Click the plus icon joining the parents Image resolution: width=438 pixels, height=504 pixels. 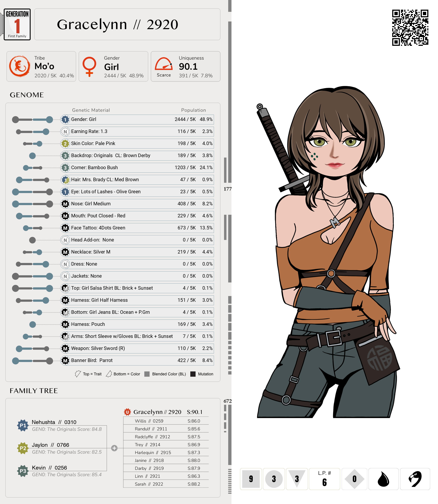[114, 448]
